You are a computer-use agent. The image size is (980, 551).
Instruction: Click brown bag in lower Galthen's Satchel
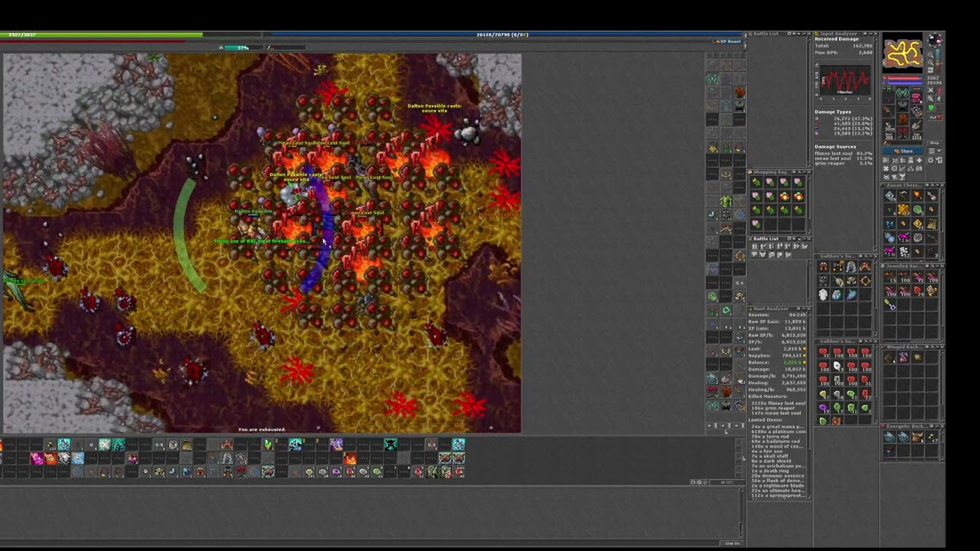836,420
